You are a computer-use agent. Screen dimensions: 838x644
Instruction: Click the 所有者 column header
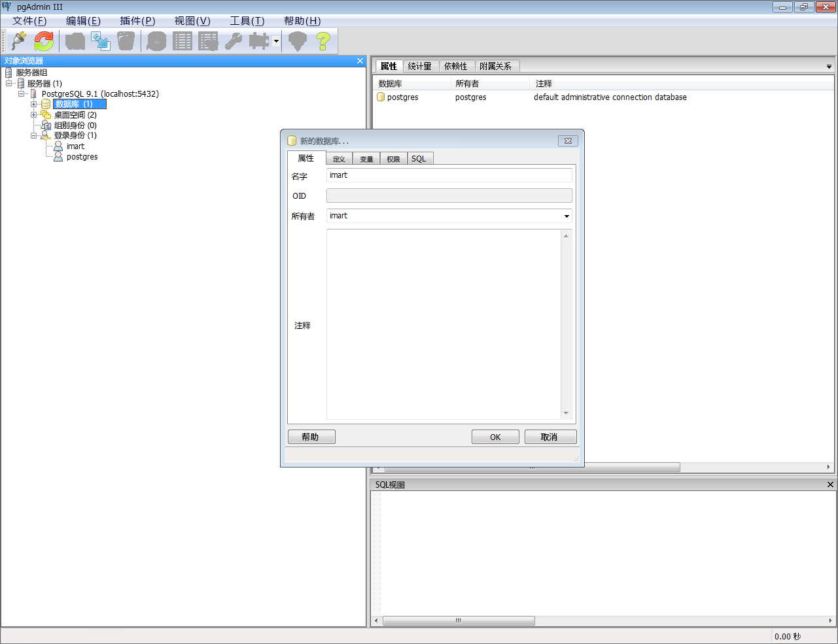[490, 84]
